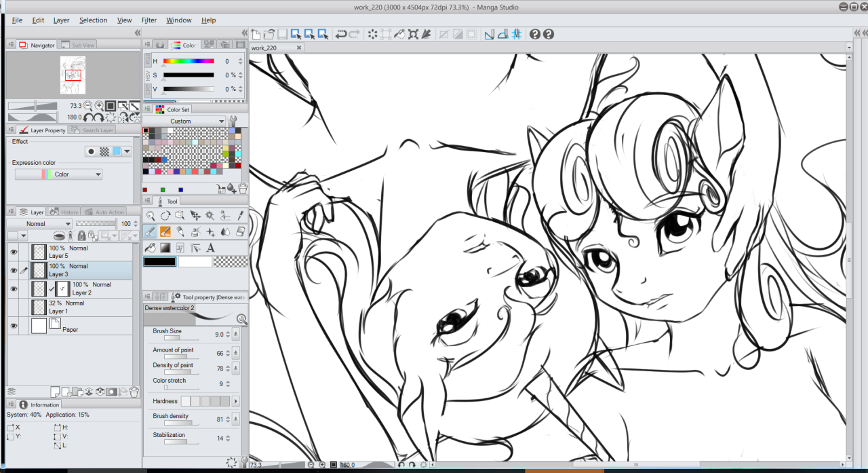This screenshot has height=473, width=868.
Task: Select the transparent color swatch
Action: pyautogui.click(x=231, y=262)
